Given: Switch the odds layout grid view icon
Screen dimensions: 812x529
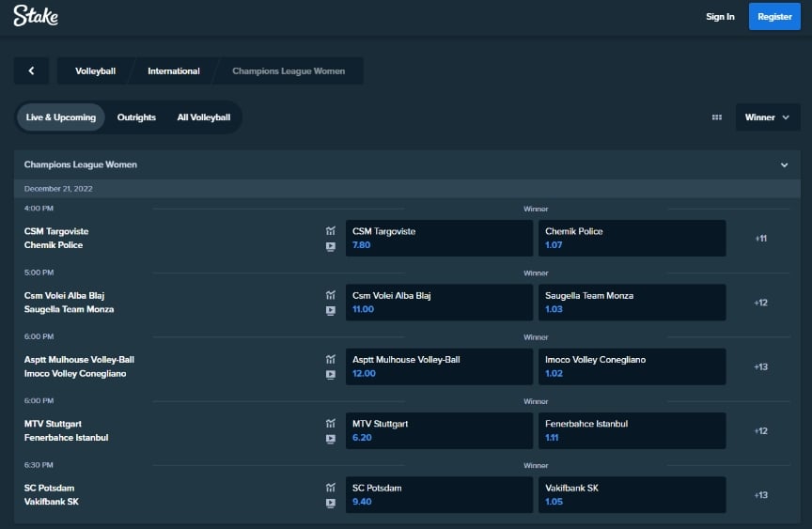Looking at the screenshot, I should [x=717, y=117].
